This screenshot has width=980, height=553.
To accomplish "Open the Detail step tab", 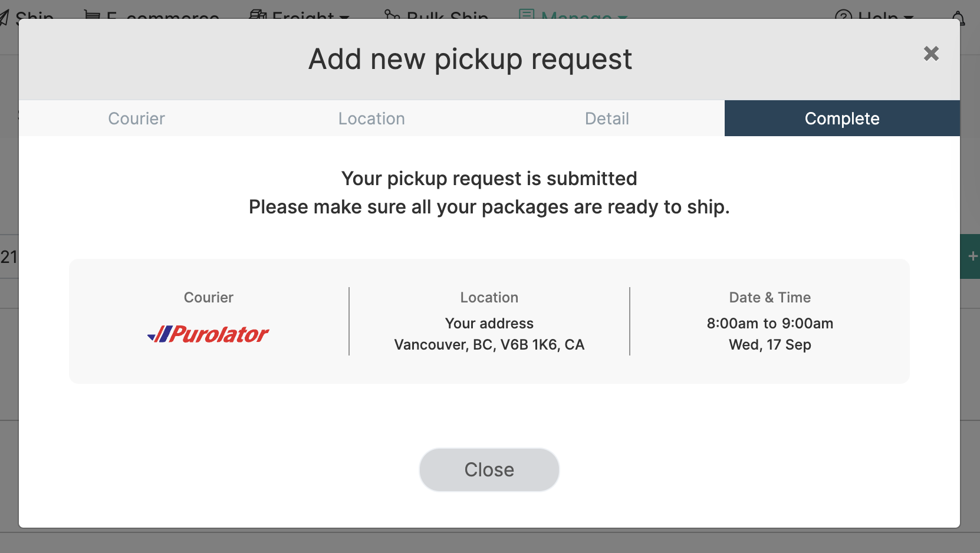I will (607, 119).
